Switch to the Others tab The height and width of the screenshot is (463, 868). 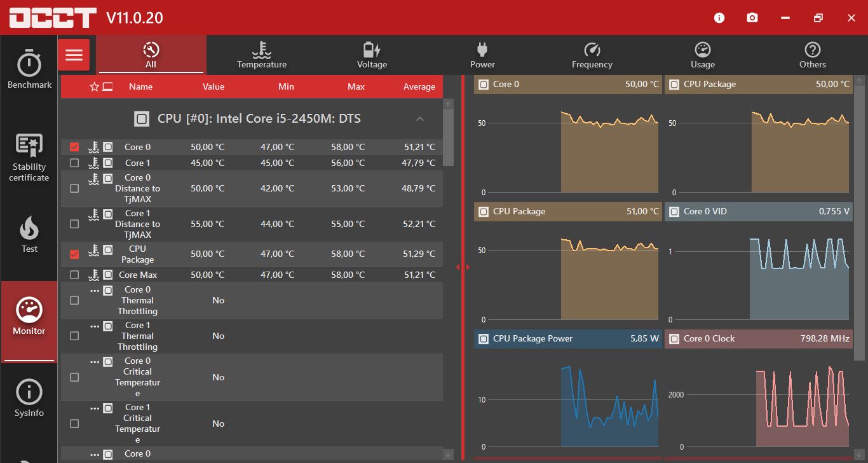pos(813,55)
